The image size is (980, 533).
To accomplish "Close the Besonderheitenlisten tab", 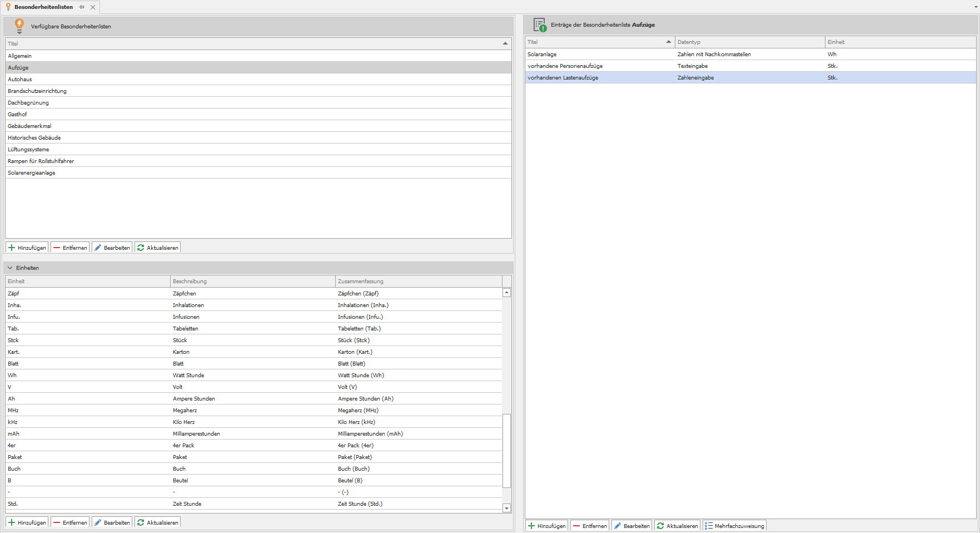I will [x=93, y=7].
